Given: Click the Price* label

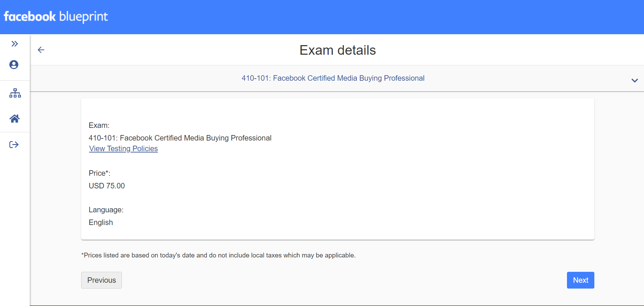Looking at the screenshot, I should [99, 173].
